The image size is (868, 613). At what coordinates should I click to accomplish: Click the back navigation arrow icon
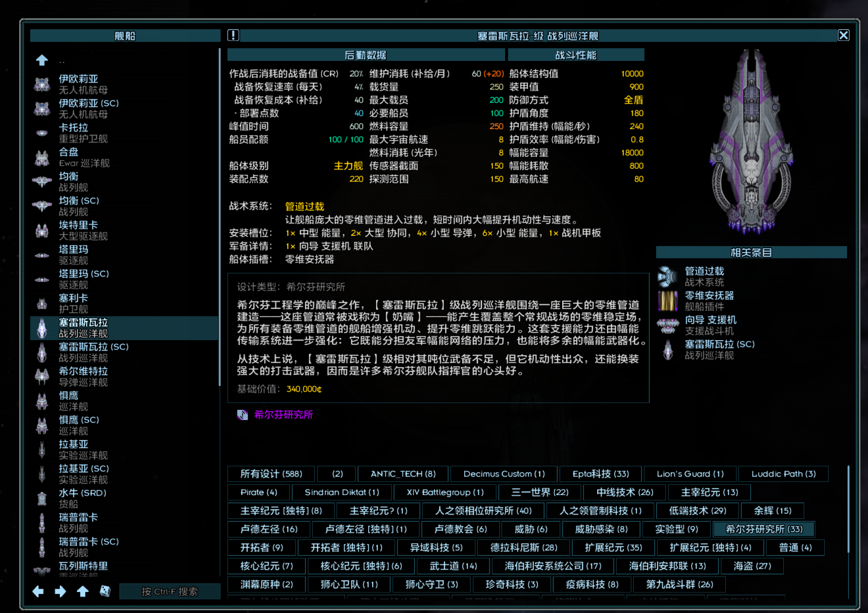click(x=38, y=592)
